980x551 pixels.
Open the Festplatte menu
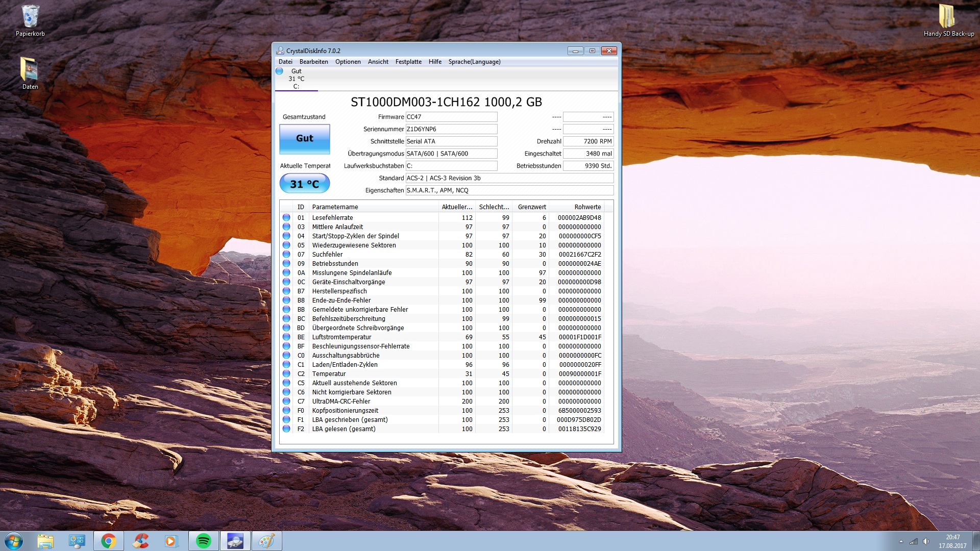tap(408, 62)
